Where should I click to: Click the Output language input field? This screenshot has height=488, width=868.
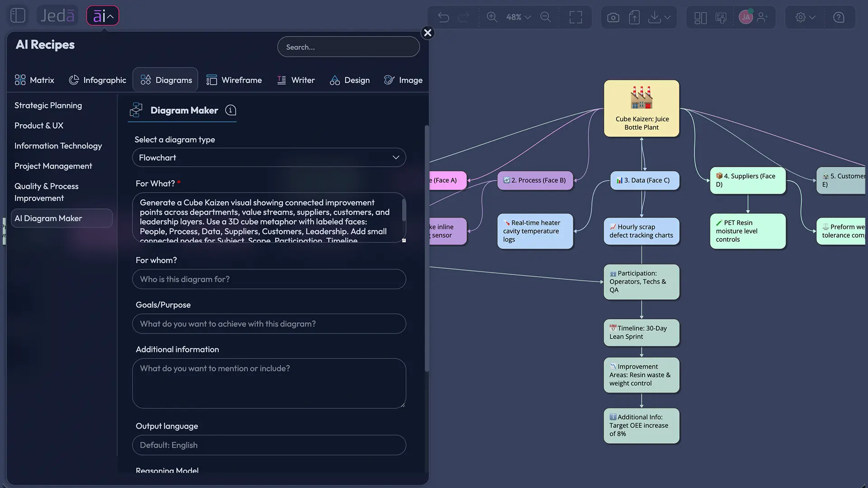tap(269, 445)
